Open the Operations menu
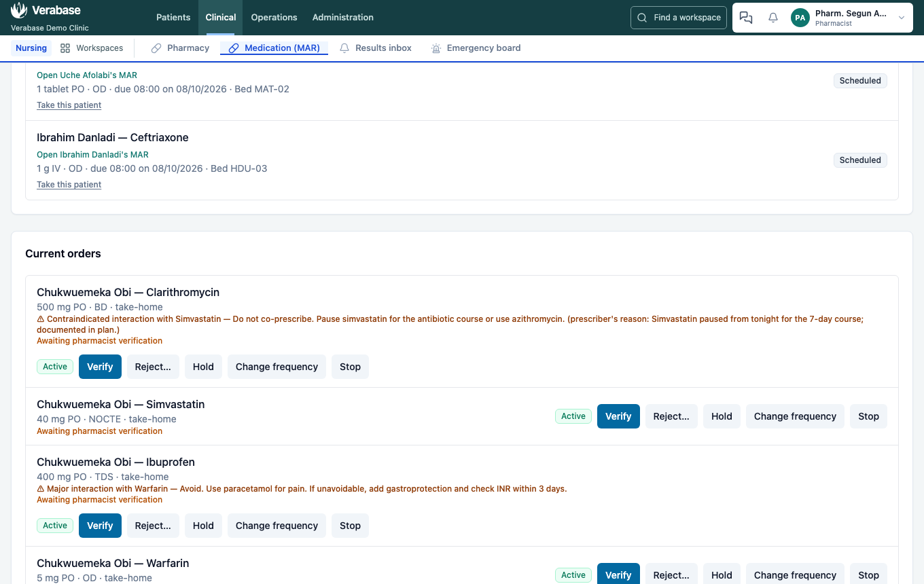The width and height of the screenshot is (924, 584). click(274, 18)
